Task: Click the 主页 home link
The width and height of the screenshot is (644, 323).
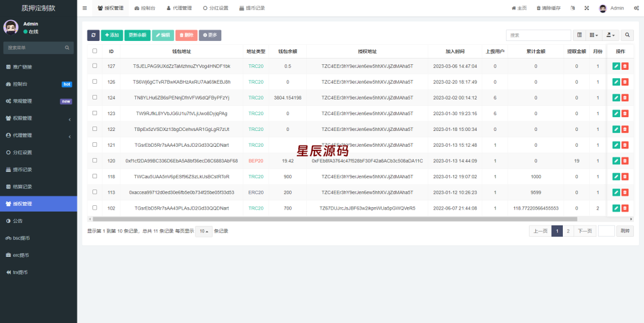Action: (x=519, y=8)
